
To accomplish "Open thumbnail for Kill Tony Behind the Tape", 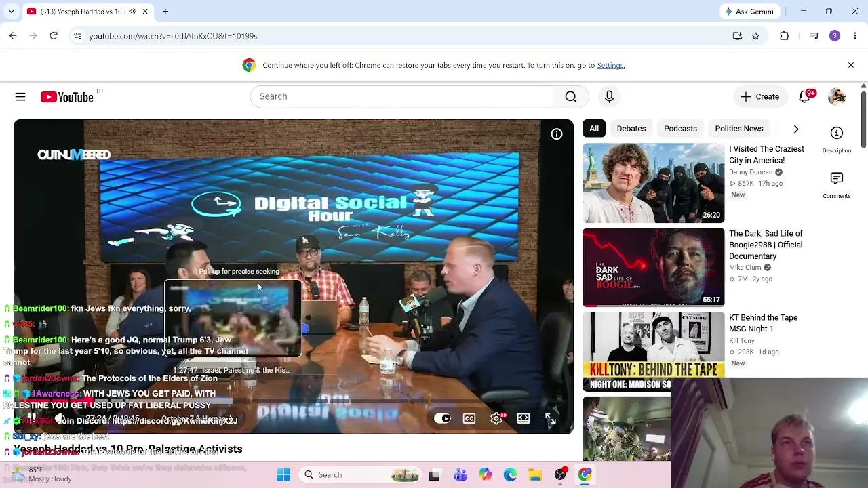I will [654, 351].
